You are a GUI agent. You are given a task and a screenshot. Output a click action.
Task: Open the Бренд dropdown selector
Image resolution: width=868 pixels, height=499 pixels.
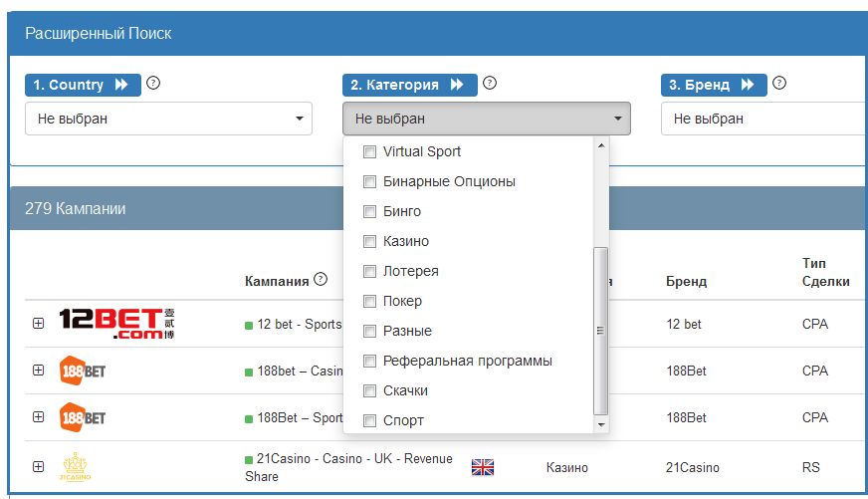click(x=762, y=119)
